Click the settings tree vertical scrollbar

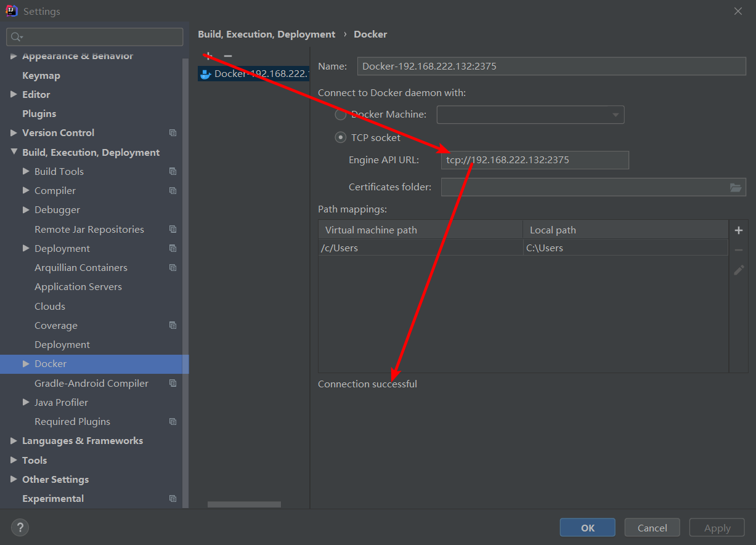coord(185,283)
